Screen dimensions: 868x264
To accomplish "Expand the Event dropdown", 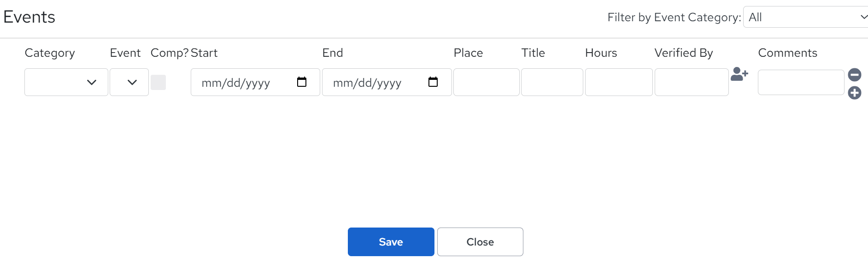I will pyautogui.click(x=129, y=82).
